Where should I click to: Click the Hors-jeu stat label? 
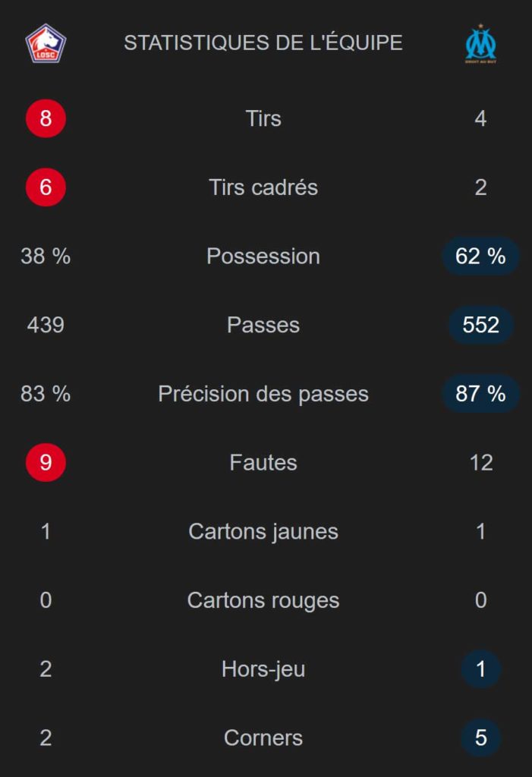(x=263, y=669)
